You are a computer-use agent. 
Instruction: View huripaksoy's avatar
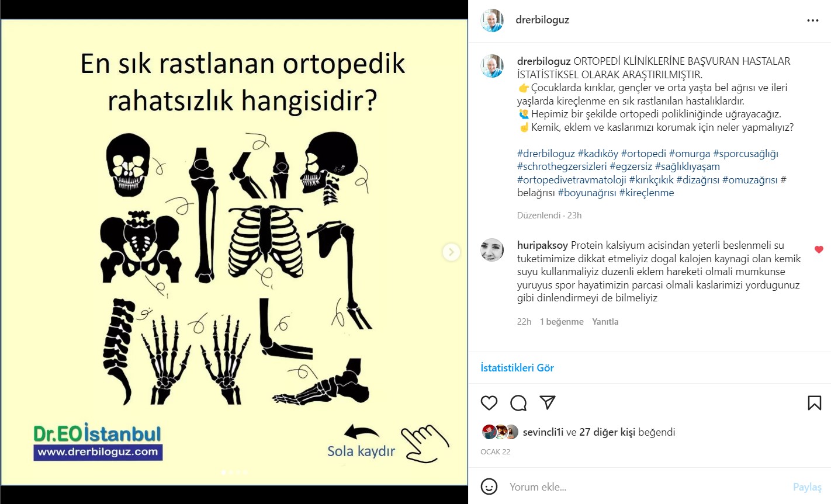coord(492,250)
